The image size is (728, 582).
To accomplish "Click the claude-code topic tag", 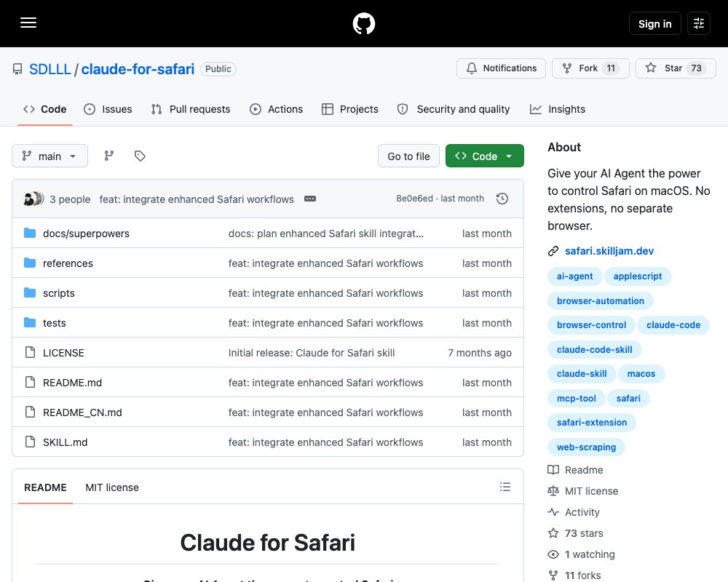I will [x=673, y=325].
